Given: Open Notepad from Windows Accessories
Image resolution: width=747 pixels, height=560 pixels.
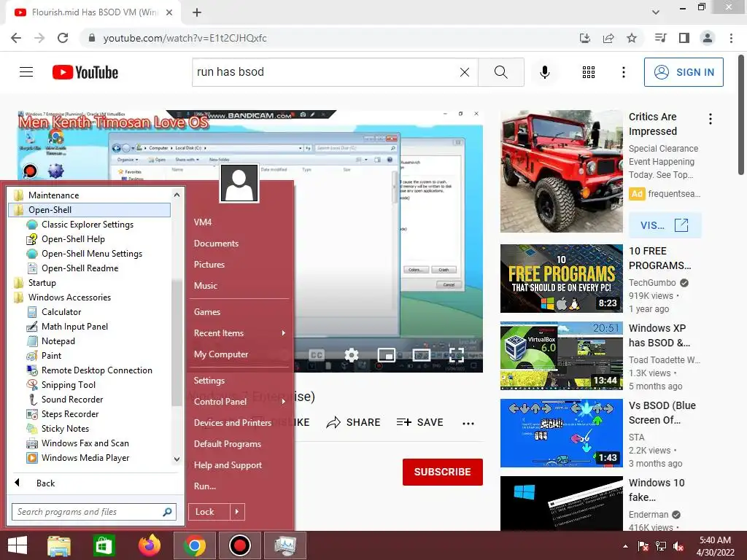Looking at the screenshot, I should coord(58,341).
